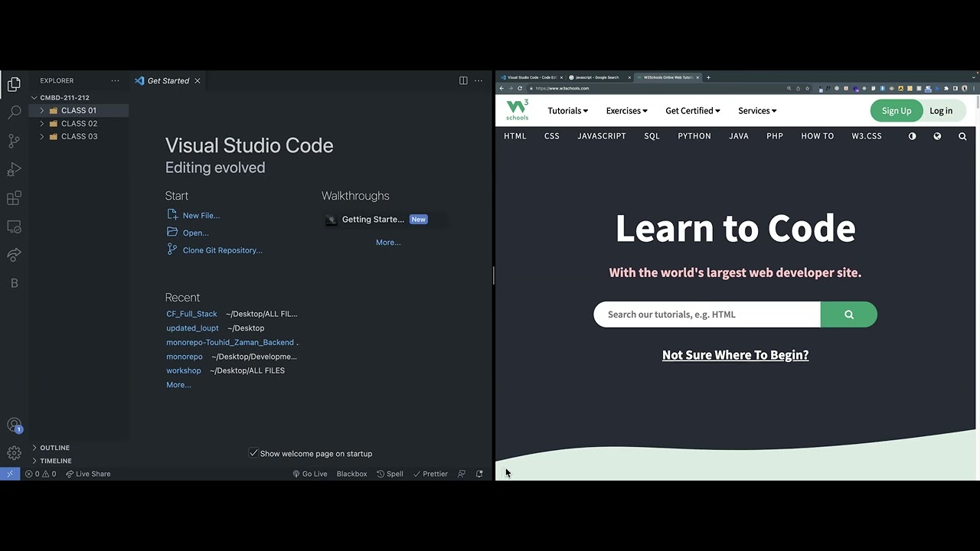Expand the OUTLINE section

pyautogui.click(x=54, y=448)
